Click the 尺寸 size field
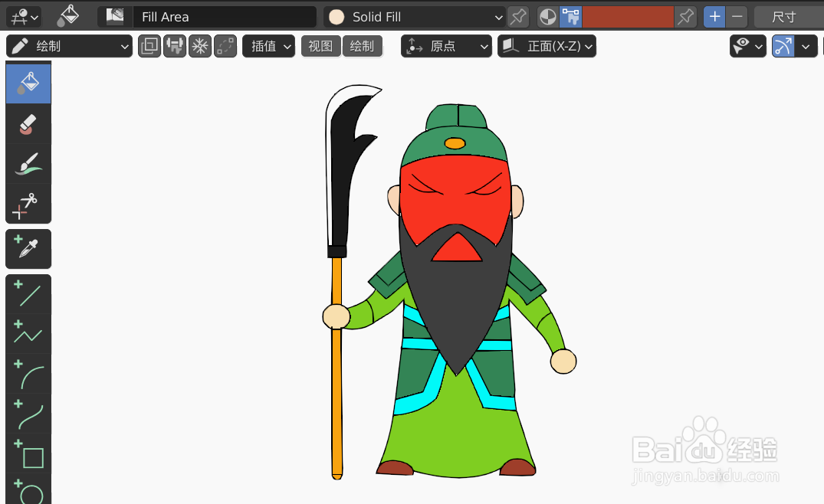This screenshot has width=824, height=504. tap(789, 17)
